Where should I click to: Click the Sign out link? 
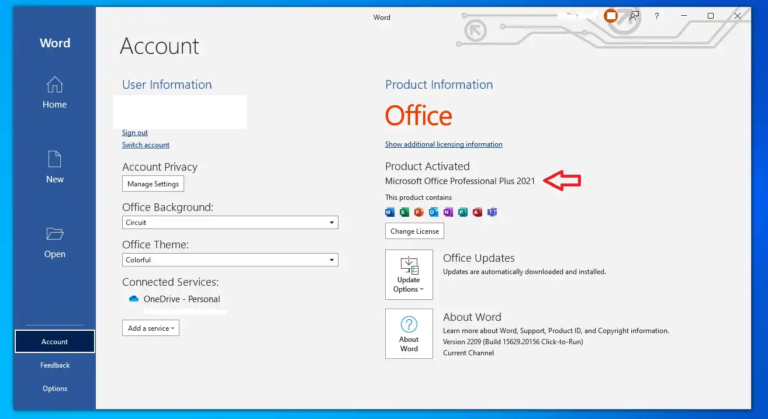point(135,133)
